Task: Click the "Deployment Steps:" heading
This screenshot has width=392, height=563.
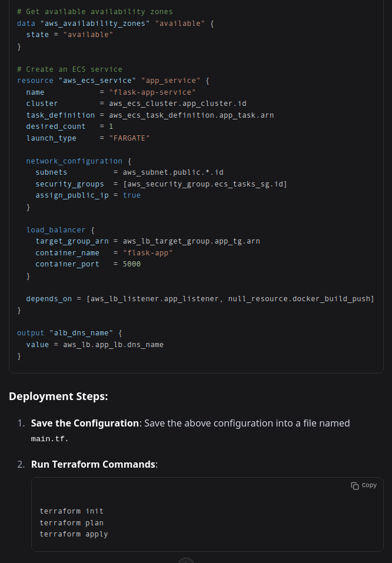Action: [x=58, y=396]
